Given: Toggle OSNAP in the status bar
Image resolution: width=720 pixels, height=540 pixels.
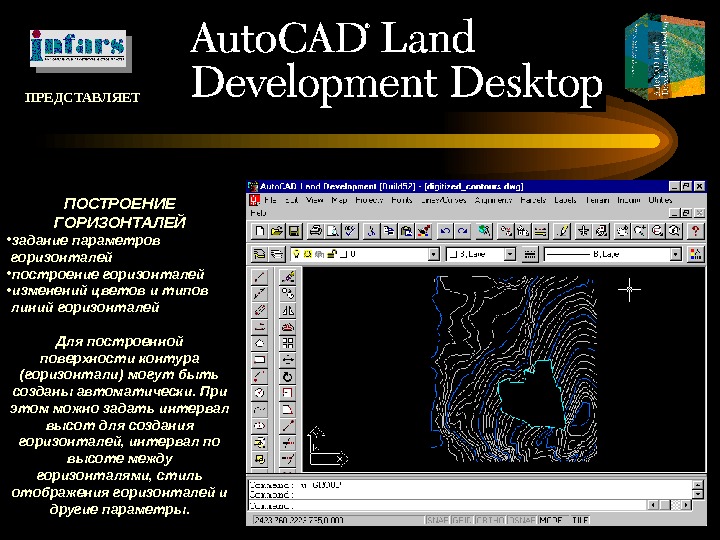Looking at the screenshot, I should 522,520.
